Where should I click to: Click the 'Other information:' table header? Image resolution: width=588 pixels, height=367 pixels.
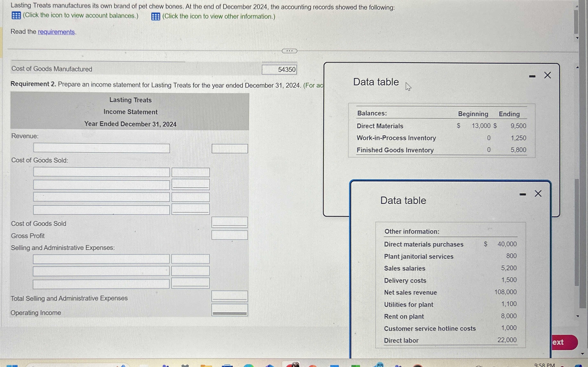click(x=412, y=232)
